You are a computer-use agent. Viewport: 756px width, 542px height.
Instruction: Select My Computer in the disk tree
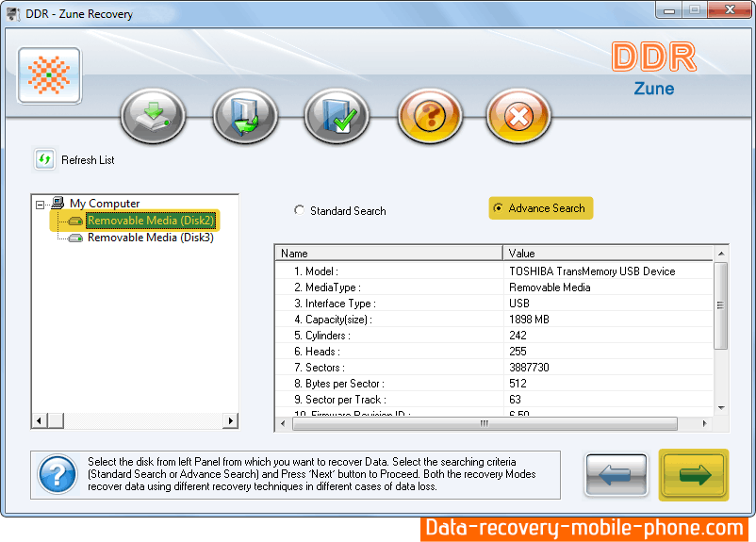[105, 204]
